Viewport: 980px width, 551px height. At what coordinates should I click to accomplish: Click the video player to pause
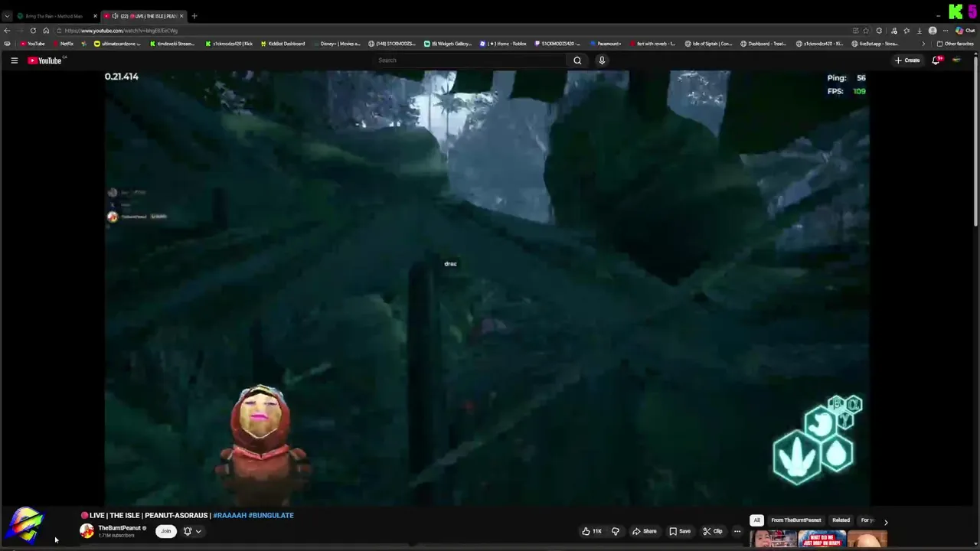(487, 288)
